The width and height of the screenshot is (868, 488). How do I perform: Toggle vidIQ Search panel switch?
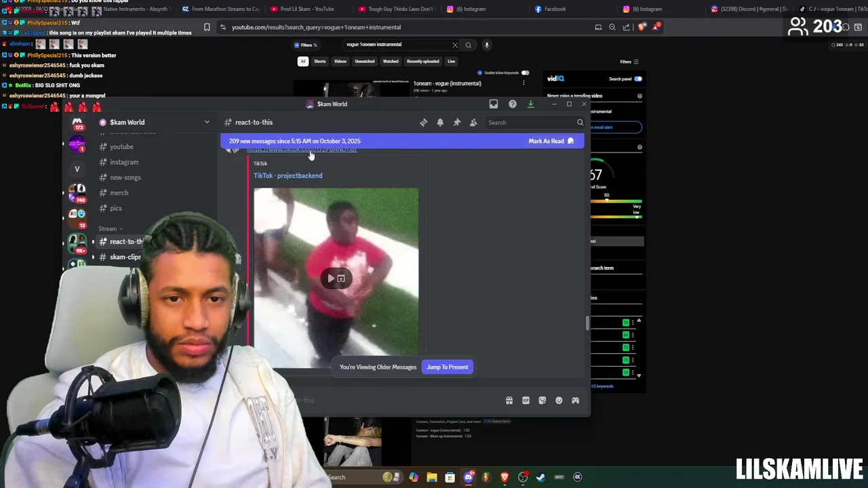[638, 79]
